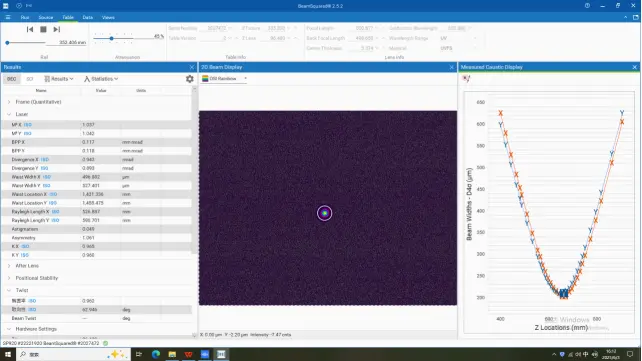The height and width of the screenshot is (361, 642).
Task: Click the Astigmatism value 0.049
Action: (x=88, y=229)
